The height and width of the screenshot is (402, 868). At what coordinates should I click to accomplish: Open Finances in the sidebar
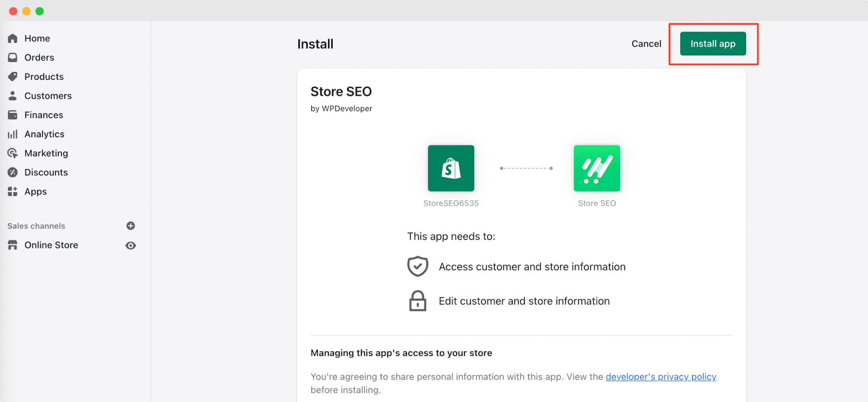click(x=43, y=115)
